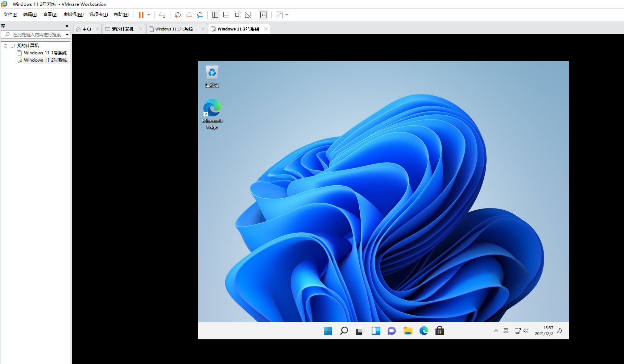Open network settings tray icon

pos(517,331)
